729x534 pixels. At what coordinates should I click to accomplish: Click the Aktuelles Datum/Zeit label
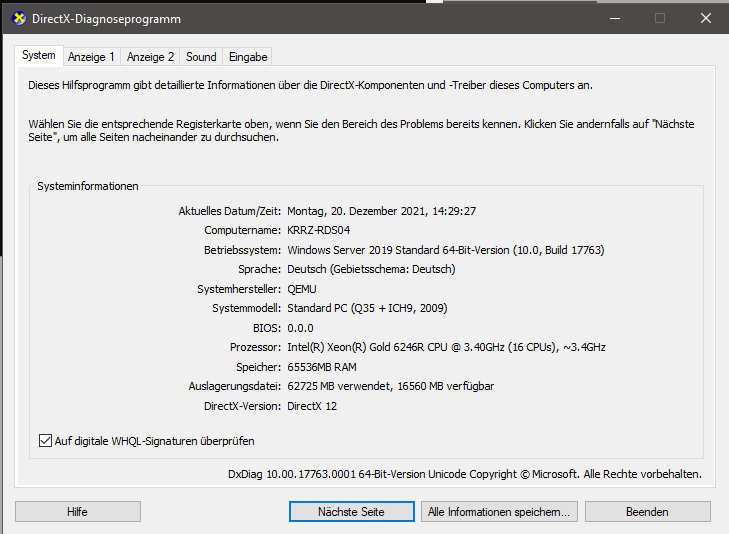[230, 211]
